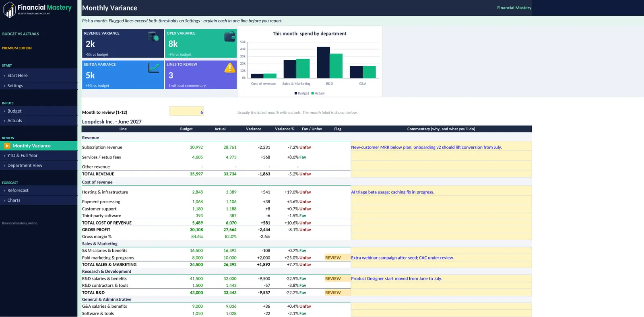Image resolution: width=644 pixels, height=317 pixels.
Task: Select the GROSS PROFIT row label
Action: pyautogui.click(x=96, y=230)
